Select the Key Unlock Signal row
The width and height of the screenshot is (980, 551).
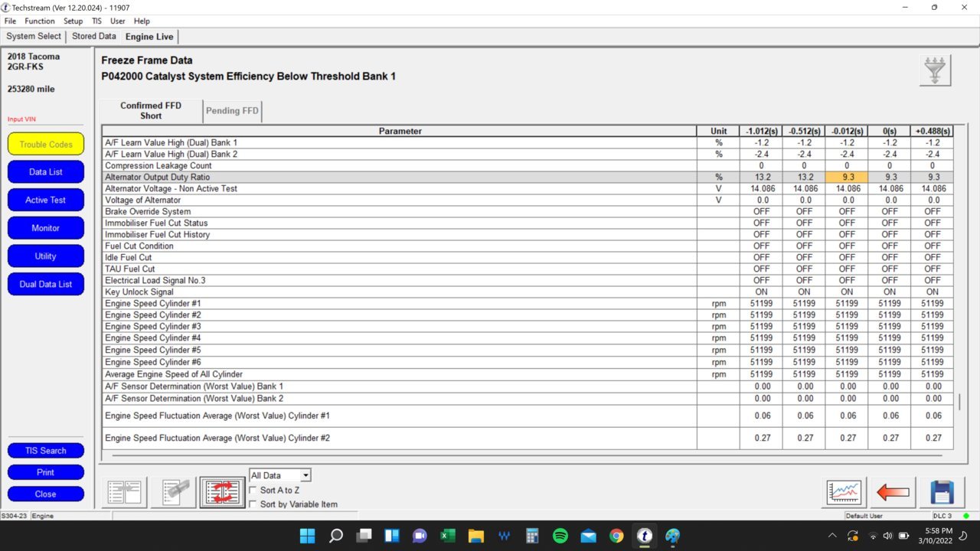[x=528, y=292]
